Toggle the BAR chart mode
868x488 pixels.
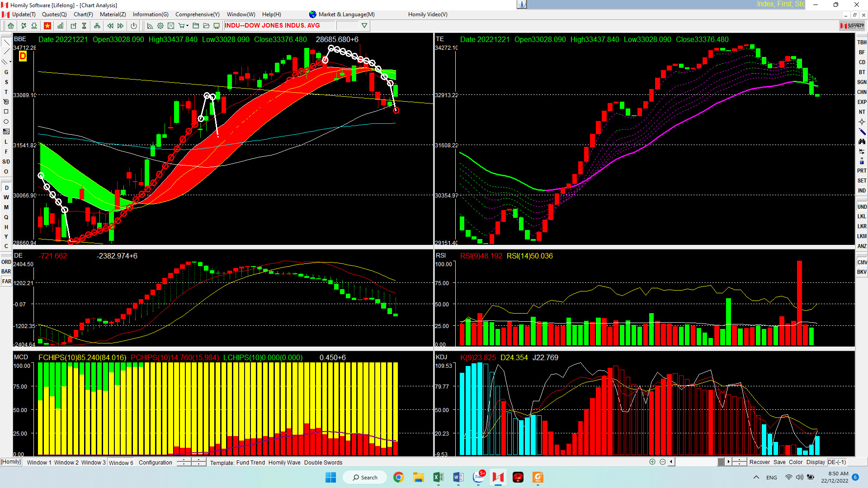click(x=6, y=272)
